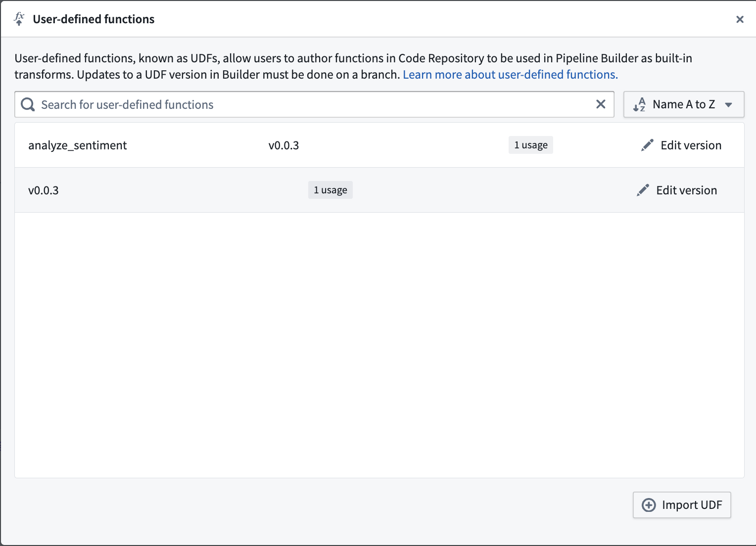Click the Import UDF button
The width and height of the screenshot is (756, 546).
682,505
